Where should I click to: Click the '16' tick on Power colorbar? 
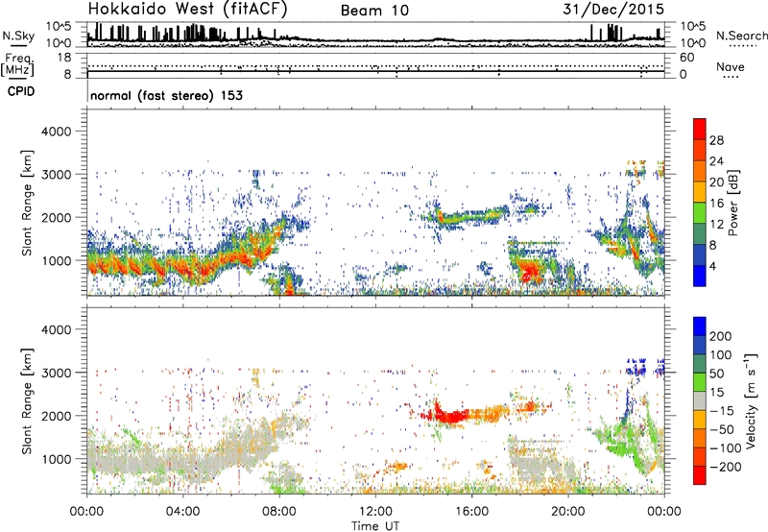pos(716,203)
